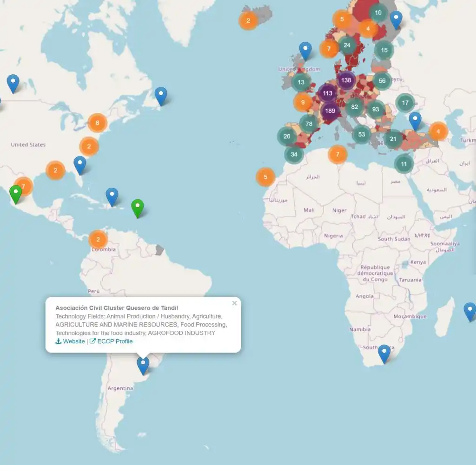This screenshot has height=465, width=476.
Task: Expand the teal 78 cluster marker
Action: (309, 124)
